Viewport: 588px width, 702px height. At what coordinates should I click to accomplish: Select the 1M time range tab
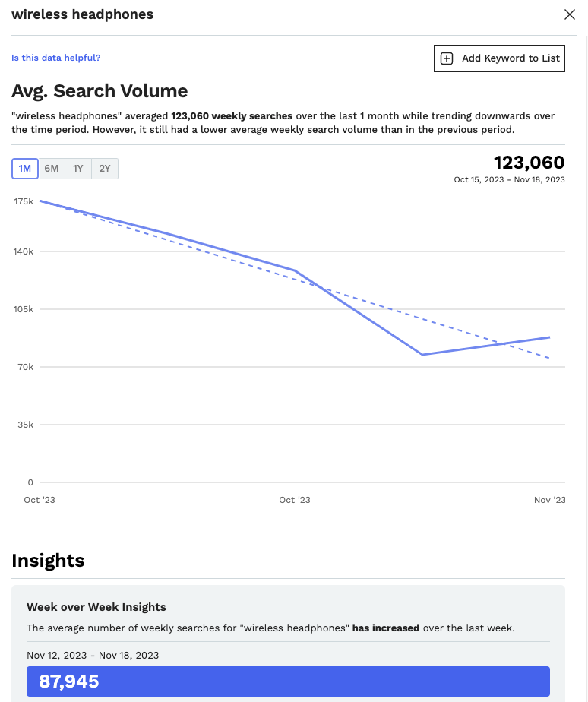point(24,169)
